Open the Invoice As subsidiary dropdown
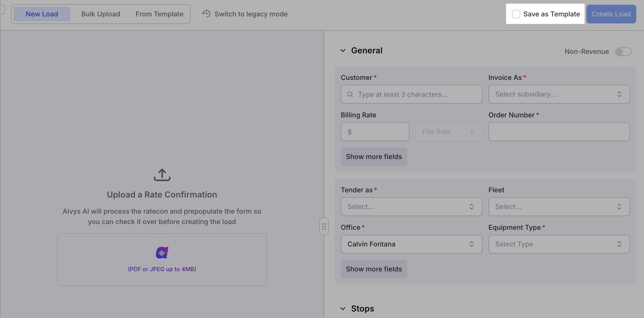 pyautogui.click(x=559, y=94)
